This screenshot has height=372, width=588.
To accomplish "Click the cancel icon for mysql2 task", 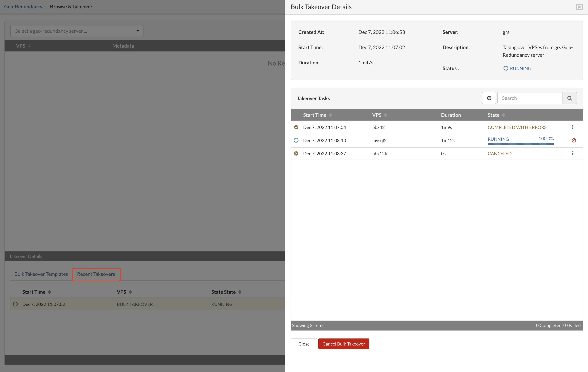I will 574,140.
